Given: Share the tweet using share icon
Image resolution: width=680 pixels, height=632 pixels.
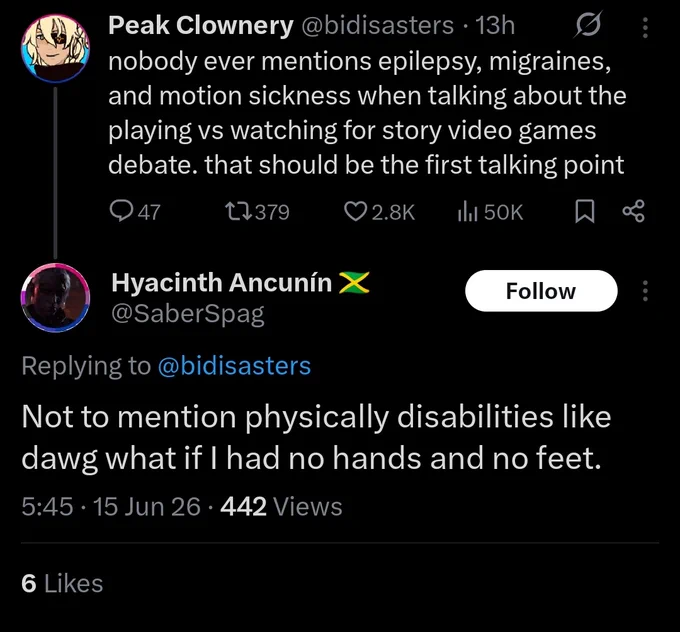Looking at the screenshot, I should 634,211.
